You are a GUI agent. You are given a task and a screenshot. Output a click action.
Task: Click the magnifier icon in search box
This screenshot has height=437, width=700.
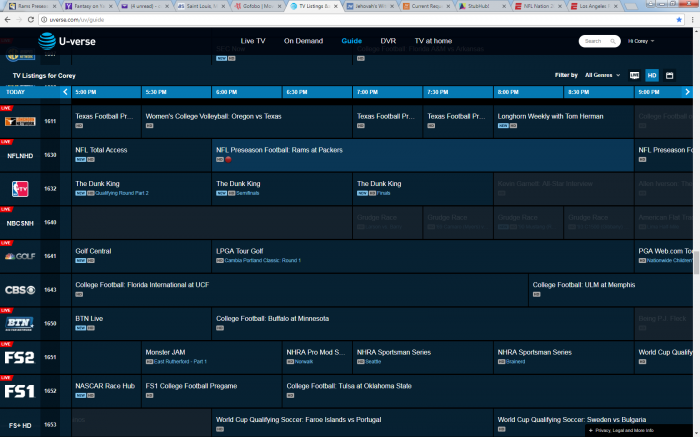pos(613,41)
